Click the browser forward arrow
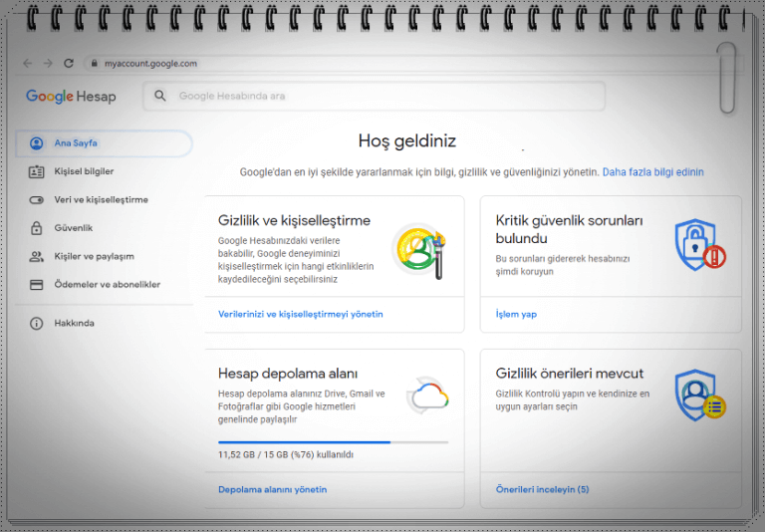The width and height of the screenshot is (765, 532). [48, 64]
